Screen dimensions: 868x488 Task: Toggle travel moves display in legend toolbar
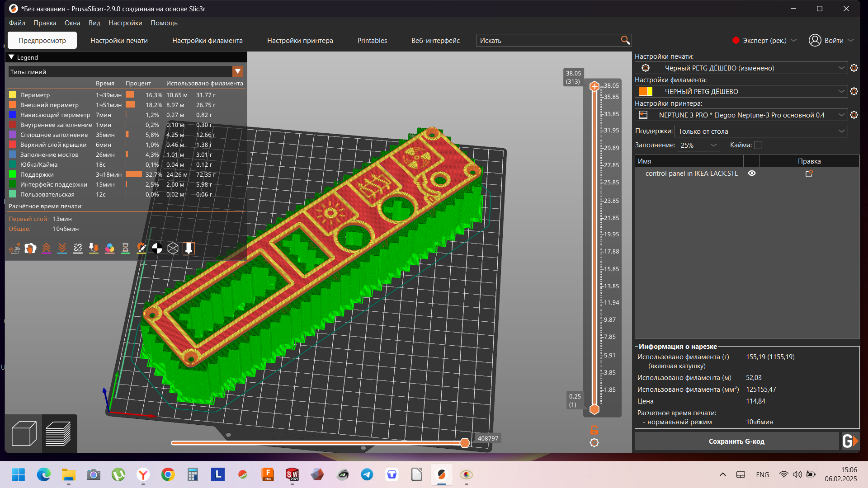14,248
